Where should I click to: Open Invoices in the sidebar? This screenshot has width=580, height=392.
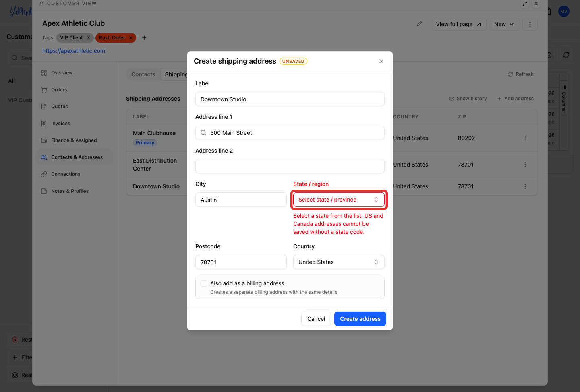coord(75,124)
